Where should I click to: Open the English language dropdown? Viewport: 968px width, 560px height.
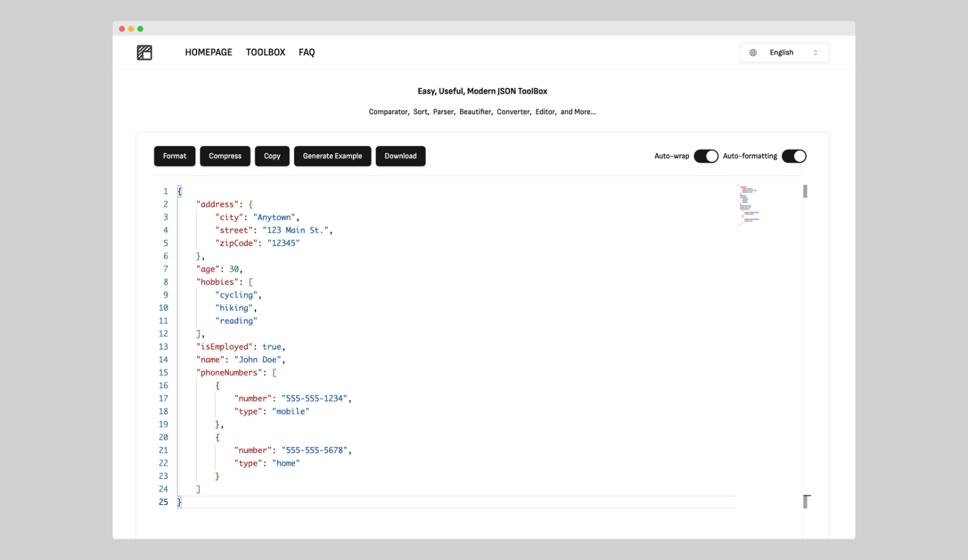[784, 53]
